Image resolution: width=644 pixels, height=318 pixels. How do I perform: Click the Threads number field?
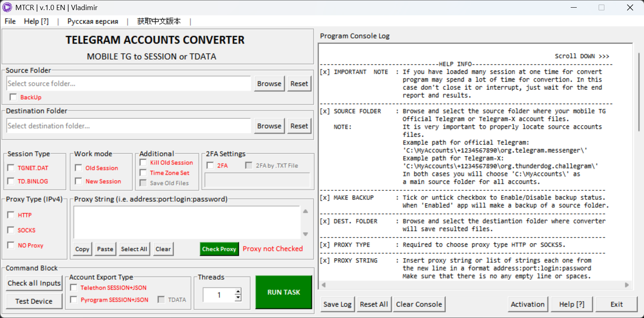click(x=219, y=295)
